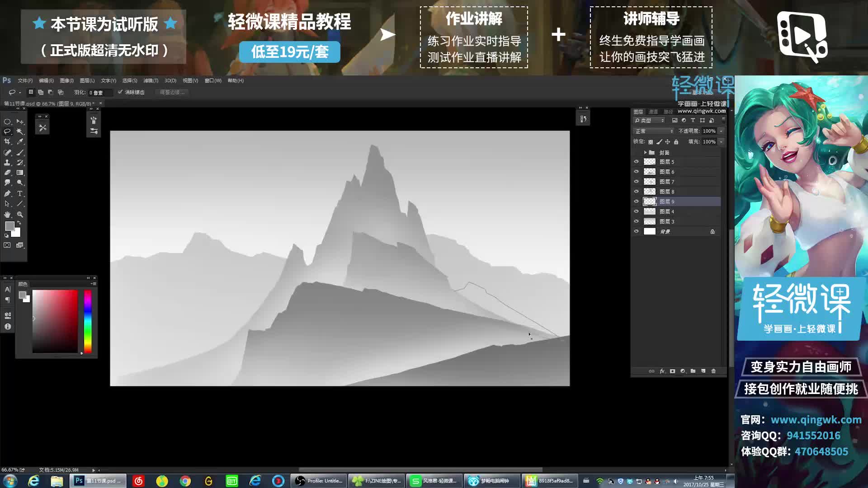This screenshot has height=488, width=868.
Task: Hide 图层 4 using its eye icon
Action: pos(636,211)
